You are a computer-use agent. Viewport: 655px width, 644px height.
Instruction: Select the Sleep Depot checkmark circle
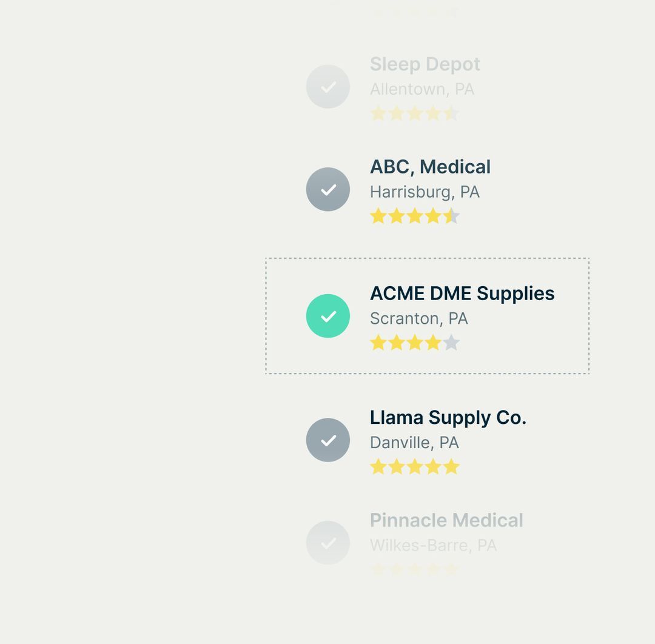pos(328,87)
